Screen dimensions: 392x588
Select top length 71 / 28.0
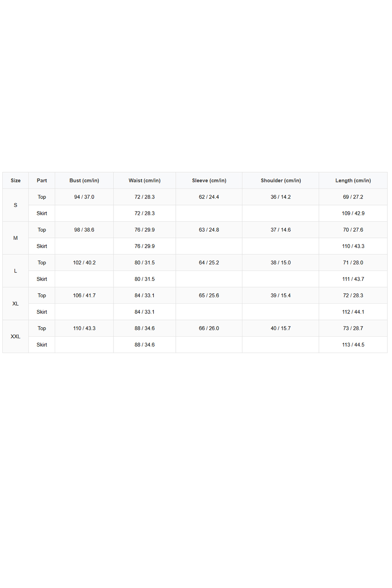point(353,263)
